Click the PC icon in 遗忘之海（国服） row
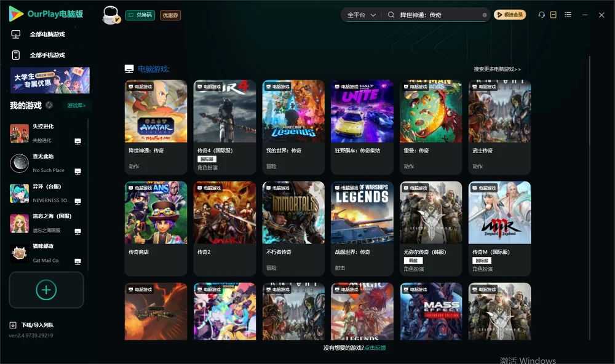 coord(77,231)
